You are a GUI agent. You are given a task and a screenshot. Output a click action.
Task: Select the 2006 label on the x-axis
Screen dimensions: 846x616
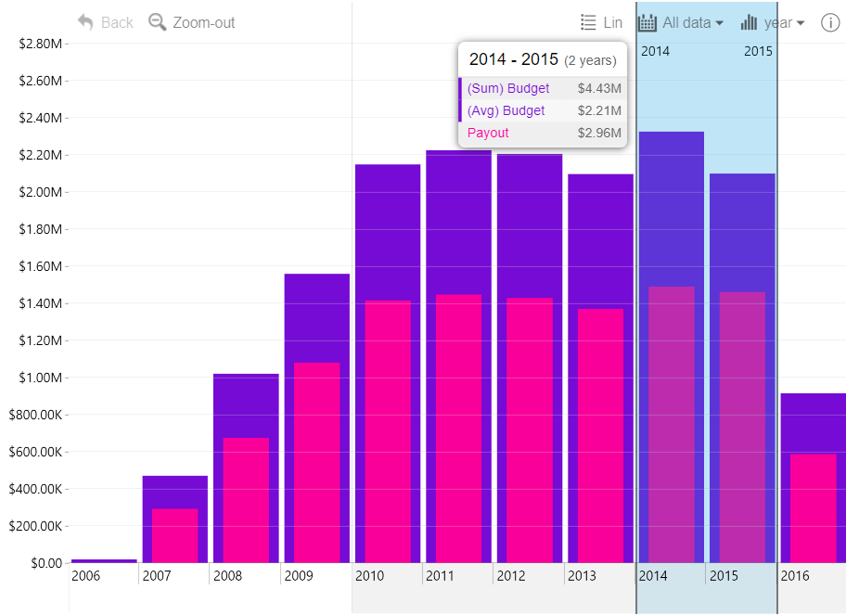point(85,576)
